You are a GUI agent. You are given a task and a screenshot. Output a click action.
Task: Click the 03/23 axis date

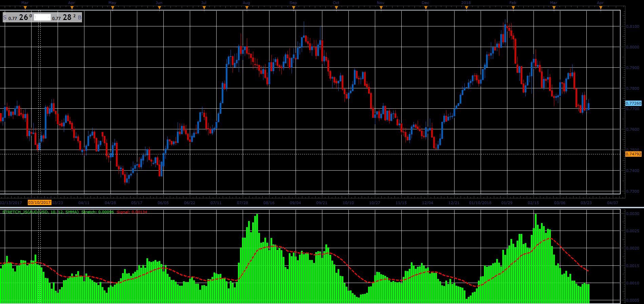pos(58,203)
